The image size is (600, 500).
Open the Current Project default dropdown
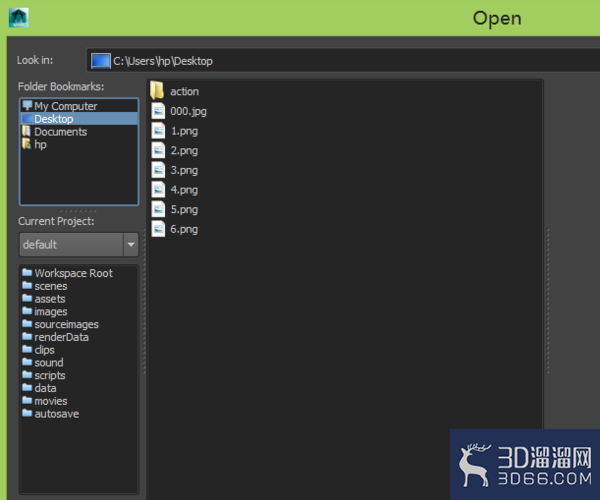79,244
